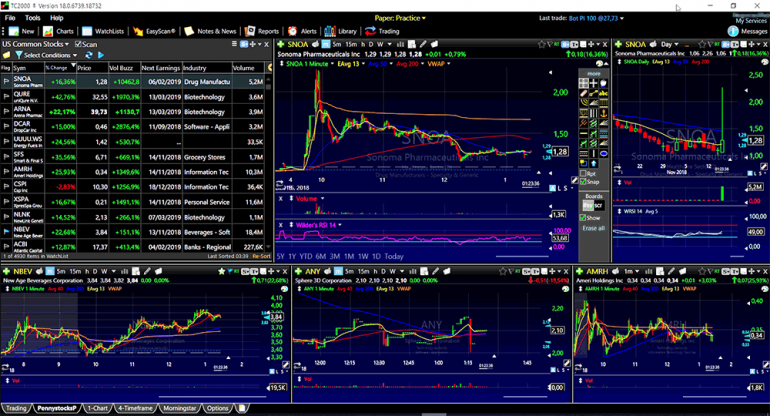Viewport: 770px width, 416px height.
Task: Select the crosshair pointer drawing tool
Action: click(x=594, y=83)
